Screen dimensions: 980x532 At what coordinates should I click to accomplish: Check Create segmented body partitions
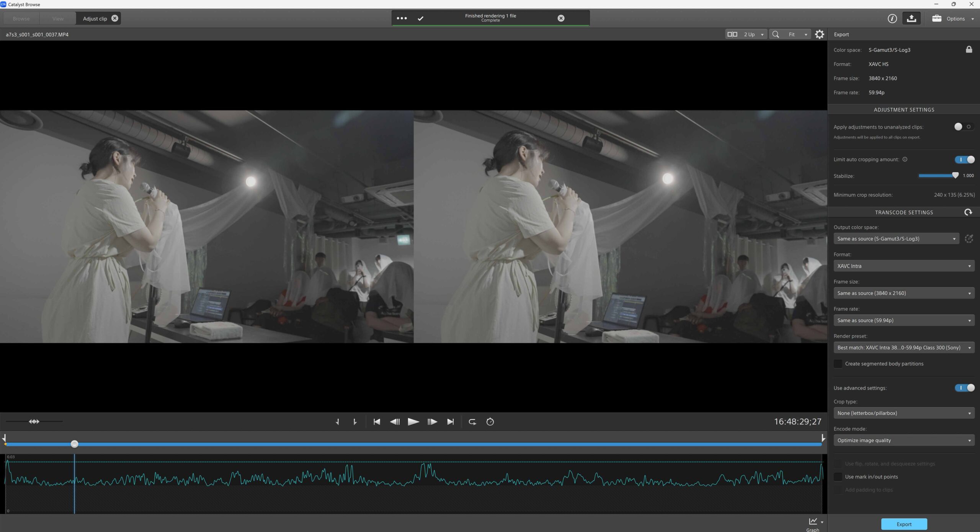[838, 364]
